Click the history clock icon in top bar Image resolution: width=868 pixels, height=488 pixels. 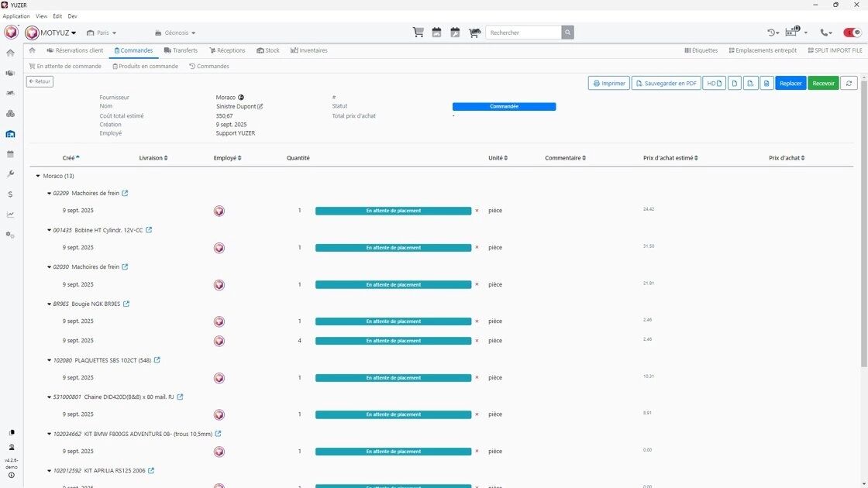click(773, 33)
